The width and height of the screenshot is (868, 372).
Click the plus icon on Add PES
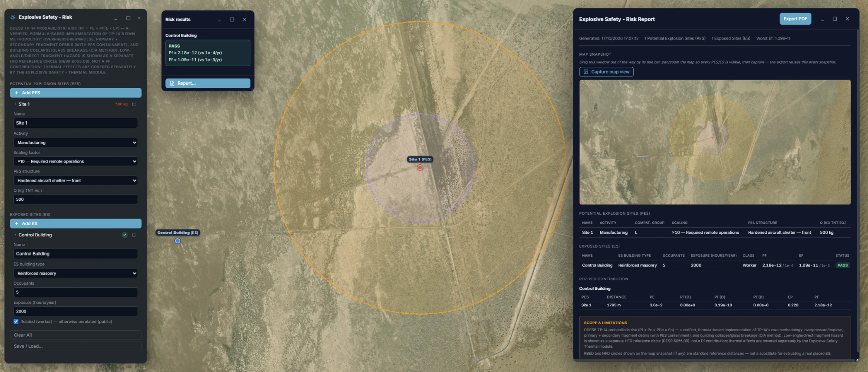[x=16, y=93]
